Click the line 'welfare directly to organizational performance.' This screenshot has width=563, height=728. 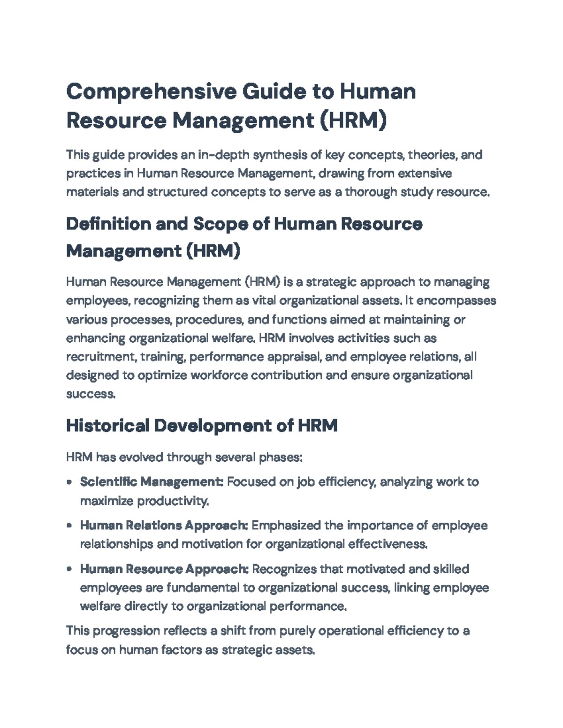[x=213, y=607]
